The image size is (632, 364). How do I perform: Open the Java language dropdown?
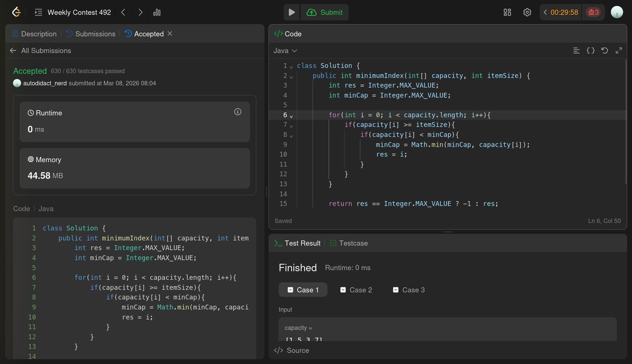285,51
